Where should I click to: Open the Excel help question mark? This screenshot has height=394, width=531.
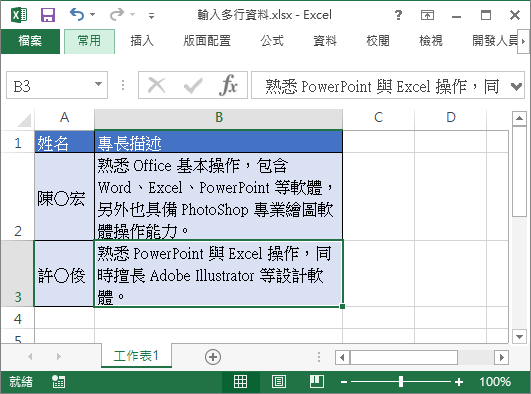pyautogui.click(x=398, y=15)
